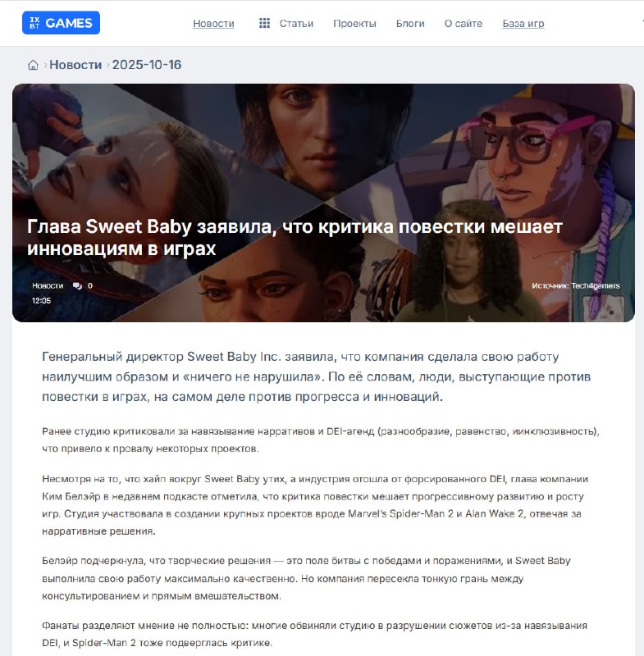The height and width of the screenshot is (656, 644).
Task: Open the Проекты menu item
Action: [x=355, y=24]
